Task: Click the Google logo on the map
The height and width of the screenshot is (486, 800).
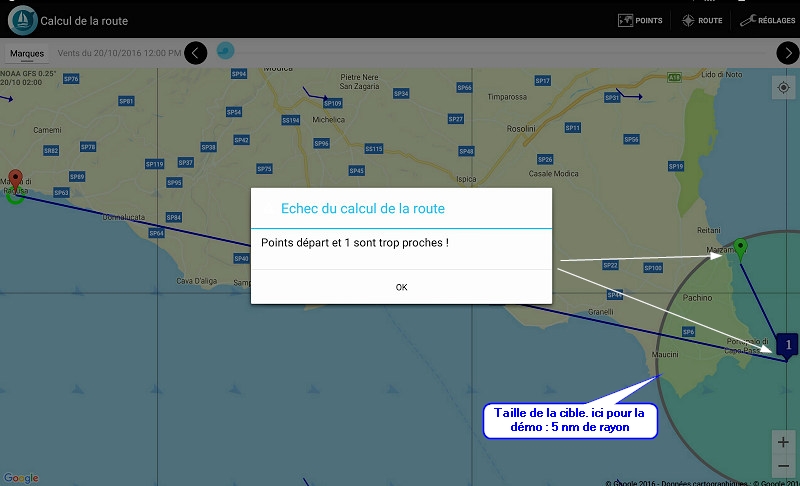Action: click(20, 478)
